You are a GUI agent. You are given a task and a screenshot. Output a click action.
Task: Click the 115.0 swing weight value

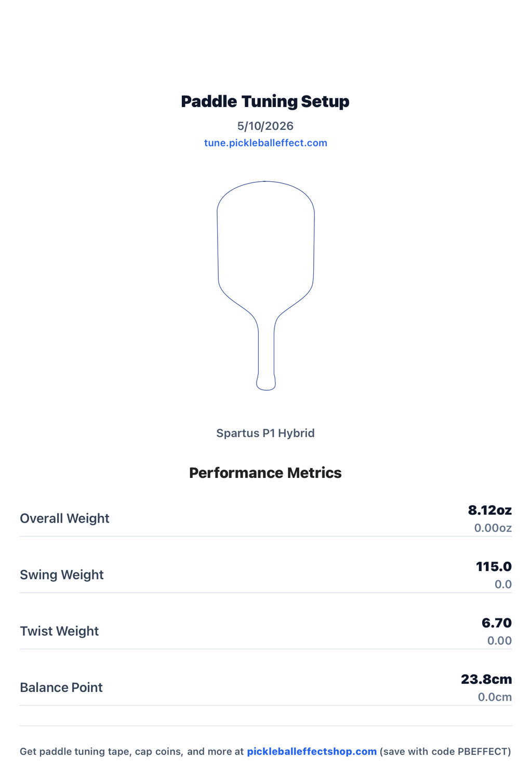pos(494,566)
